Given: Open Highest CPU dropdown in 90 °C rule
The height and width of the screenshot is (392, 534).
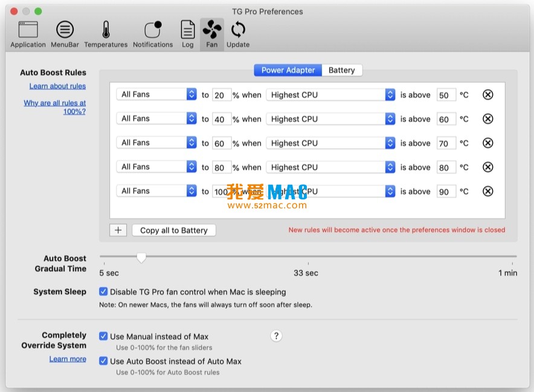Looking at the screenshot, I should pyautogui.click(x=330, y=191).
